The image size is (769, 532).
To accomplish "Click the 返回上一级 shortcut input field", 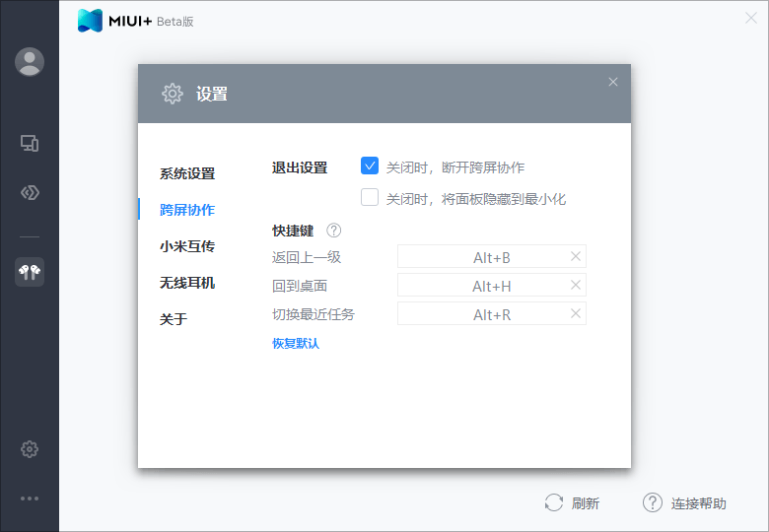I will click(483, 258).
